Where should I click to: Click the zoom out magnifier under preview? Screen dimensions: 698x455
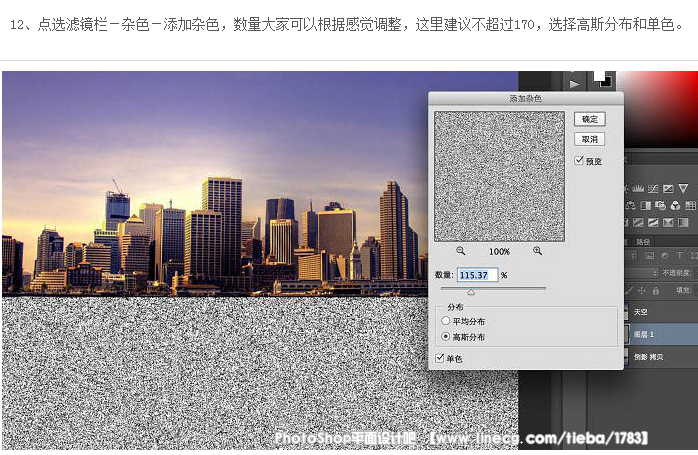(x=461, y=252)
